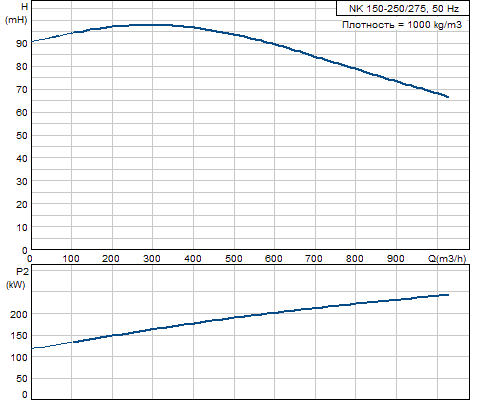
Task: Click the Q(m3/h) horizontal axis label
Action: click(447, 259)
